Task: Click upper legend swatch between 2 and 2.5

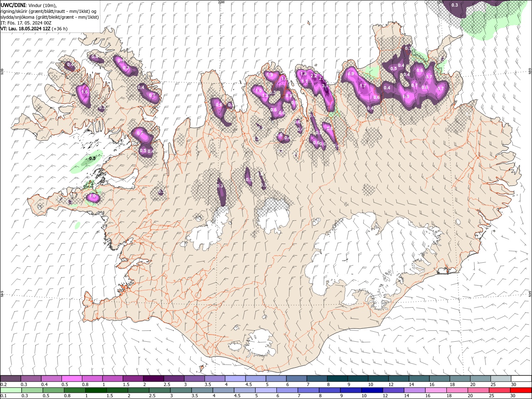Action: click(153, 379)
